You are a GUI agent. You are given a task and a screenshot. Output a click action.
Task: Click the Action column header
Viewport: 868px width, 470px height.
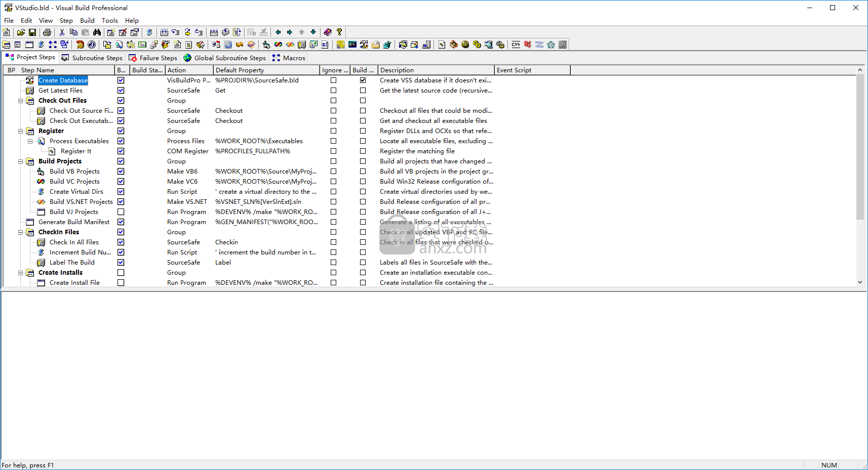coord(189,70)
